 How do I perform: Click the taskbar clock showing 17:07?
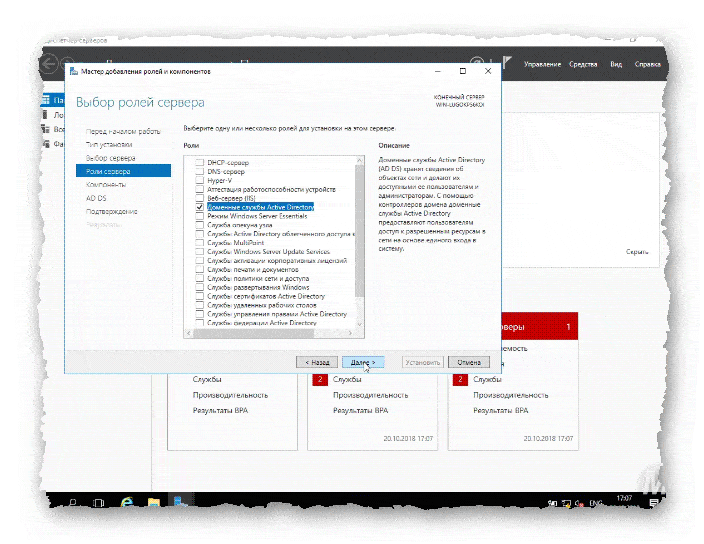click(x=624, y=499)
